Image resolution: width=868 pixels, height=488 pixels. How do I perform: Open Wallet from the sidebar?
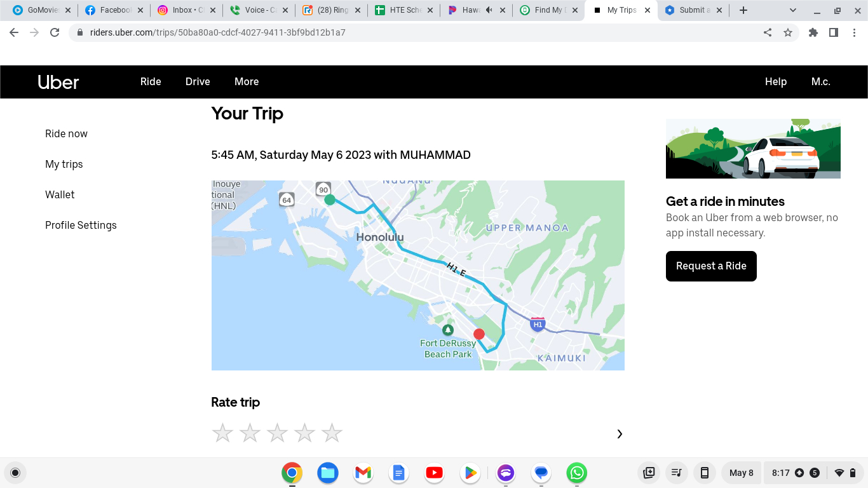(60, 194)
